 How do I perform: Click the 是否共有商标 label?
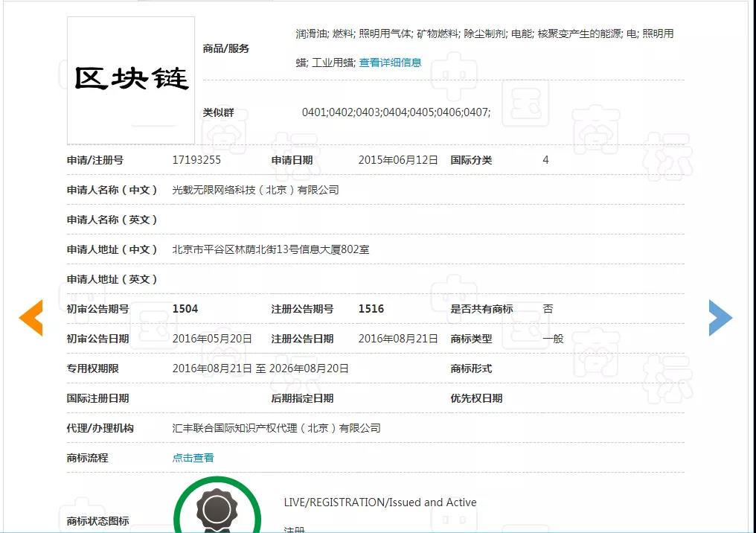click(481, 309)
